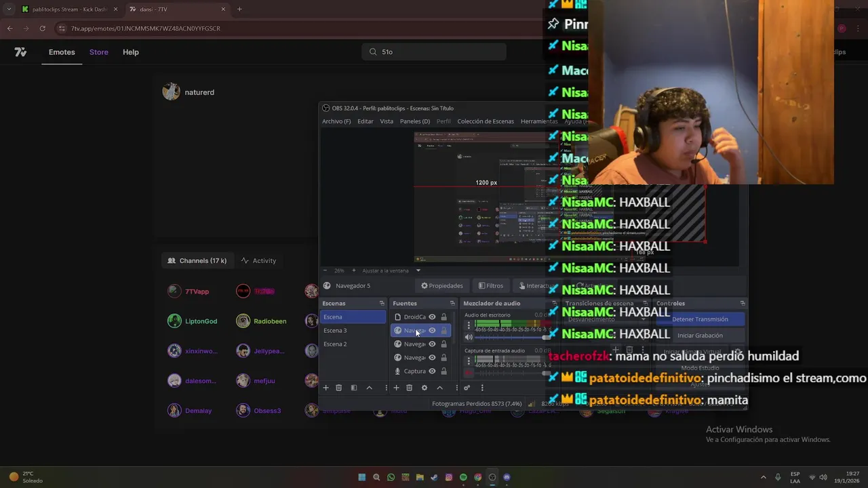Image resolution: width=868 pixels, height=488 pixels.
Task: Unmute Captura de entrada audio
Action: click(468, 372)
